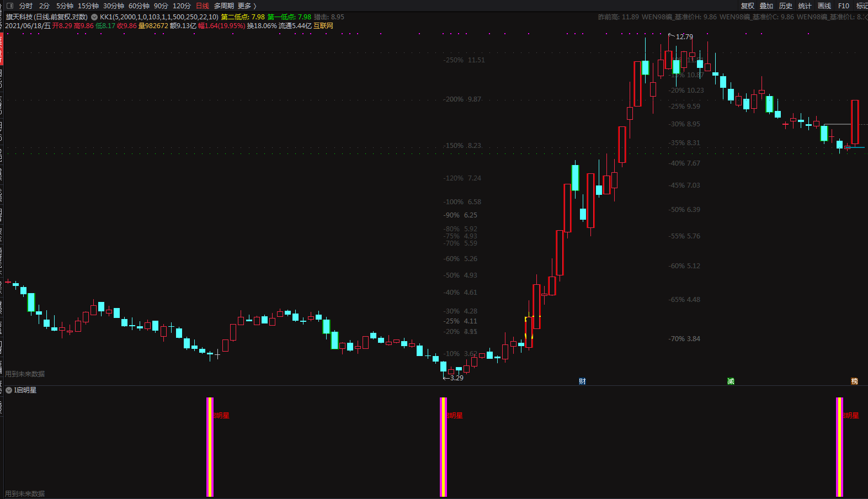The image size is (868, 499).
Task: Select the 90分 period tab
Action: (161, 6)
